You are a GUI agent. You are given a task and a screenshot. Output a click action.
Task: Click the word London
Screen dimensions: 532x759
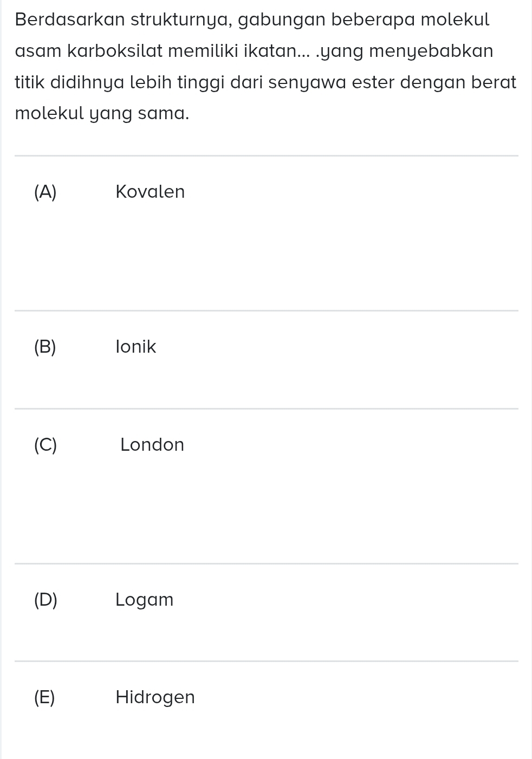pyautogui.click(x=152, y=445)
